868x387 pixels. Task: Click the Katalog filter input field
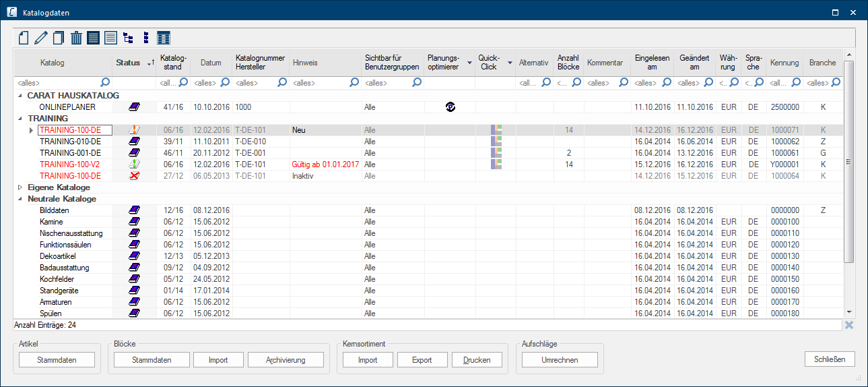pos(57,83)
